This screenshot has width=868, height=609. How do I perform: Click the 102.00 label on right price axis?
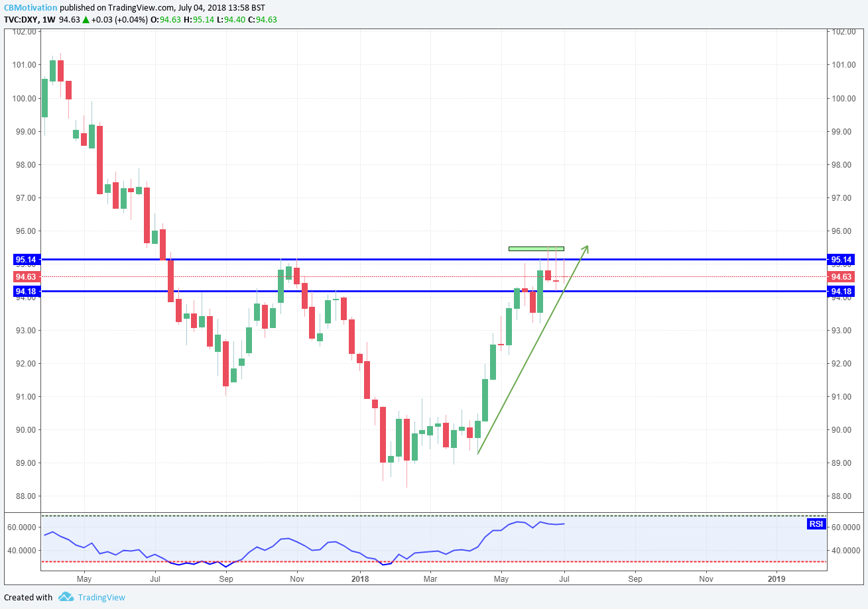click(x=843, y=32)
